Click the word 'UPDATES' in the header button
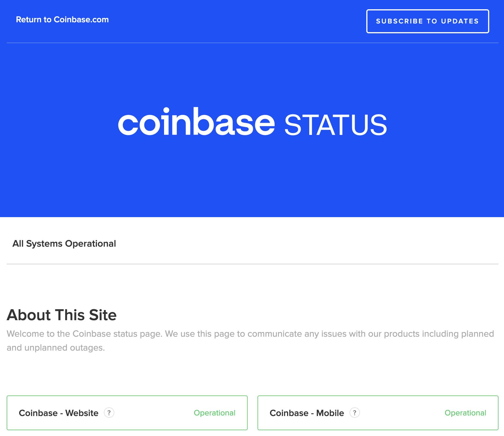The image size is (504, 436). (x=460, y=21)
